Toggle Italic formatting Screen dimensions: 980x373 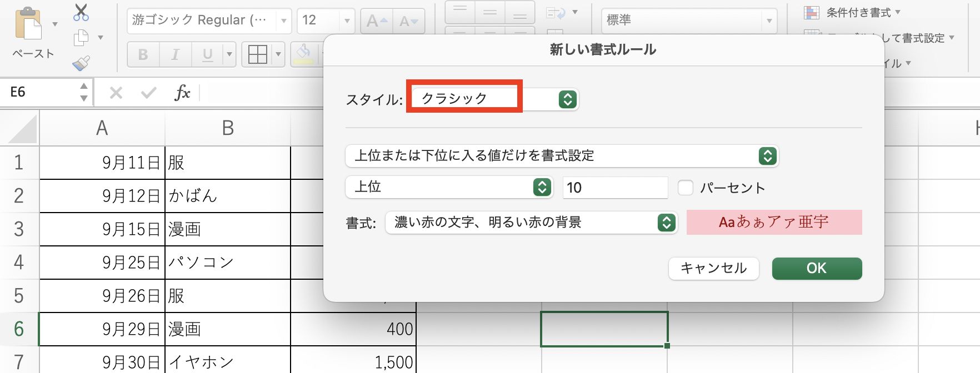(x=175, y=54)
